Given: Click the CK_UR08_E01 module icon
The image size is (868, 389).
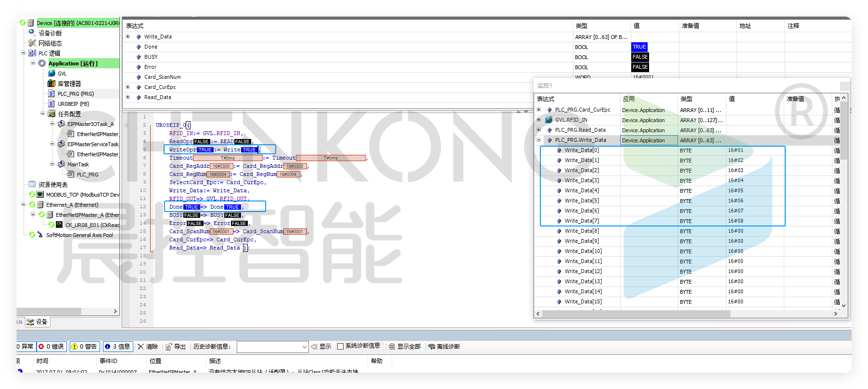Looking at the screenshot, I should (59, 225).
